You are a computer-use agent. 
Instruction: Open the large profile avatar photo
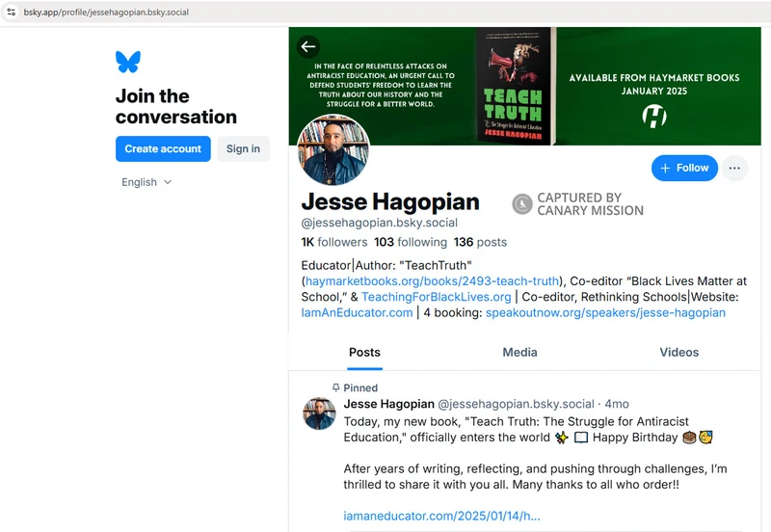(333, 150)
